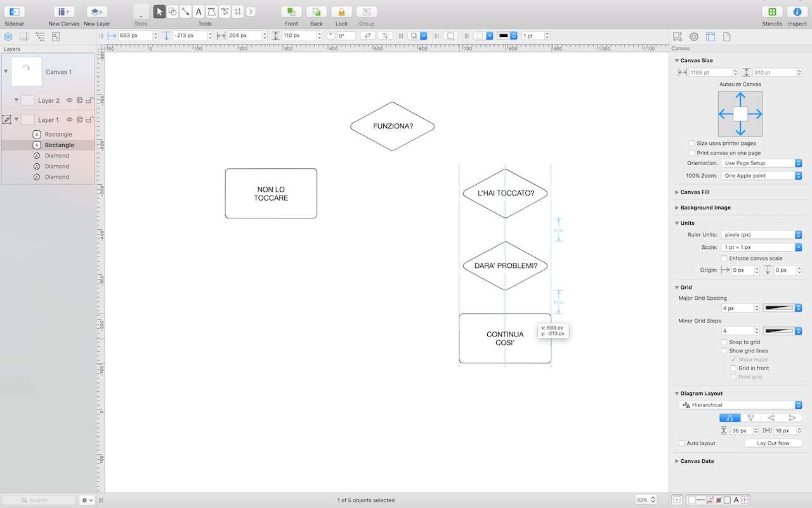This screenshot has width=812, height=508.
Task: Enable the Snap to grid checkbox
Action: tap(724, 342)
